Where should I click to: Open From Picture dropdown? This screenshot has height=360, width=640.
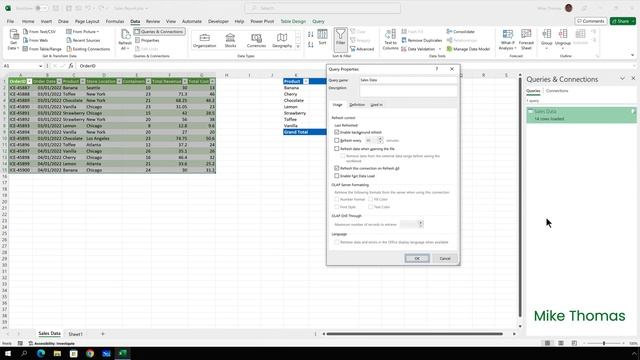tap(83, 31)
